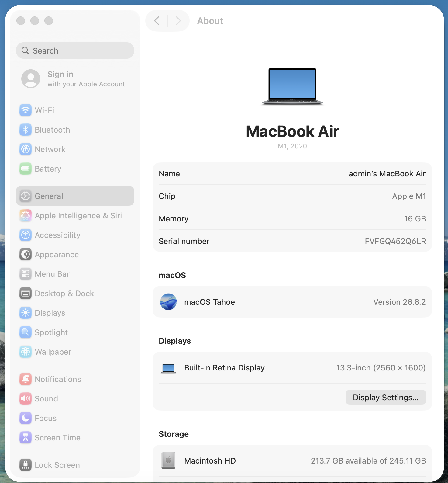Click the Chip label

pos(167,196)
